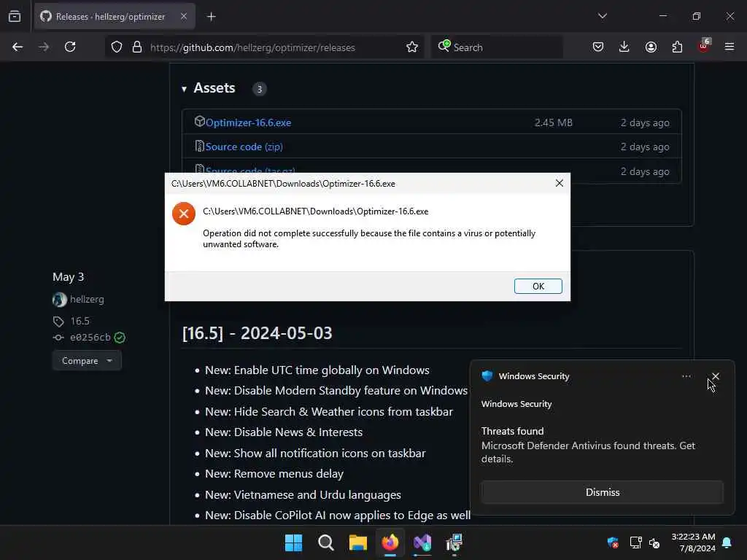Viewport: 747px width, 560px height.
Task: Click the muted volume tray icon
Action: point(654,542)
